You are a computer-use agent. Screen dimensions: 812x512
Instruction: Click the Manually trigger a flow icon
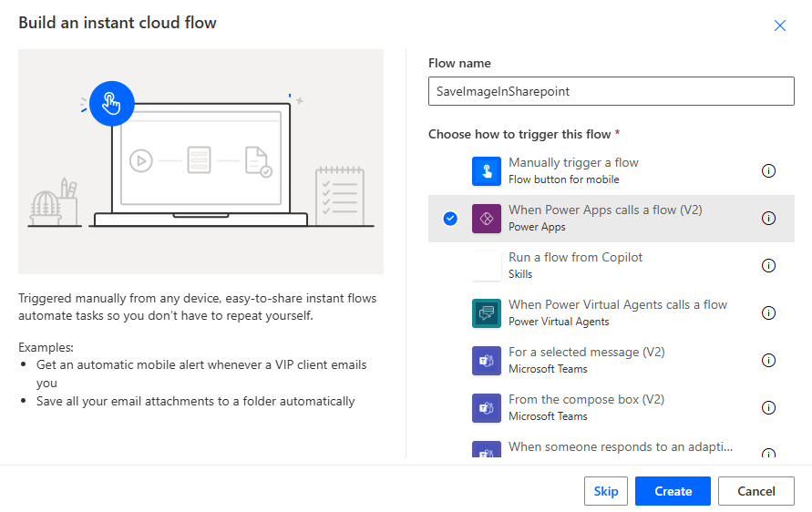click(487, 171)
